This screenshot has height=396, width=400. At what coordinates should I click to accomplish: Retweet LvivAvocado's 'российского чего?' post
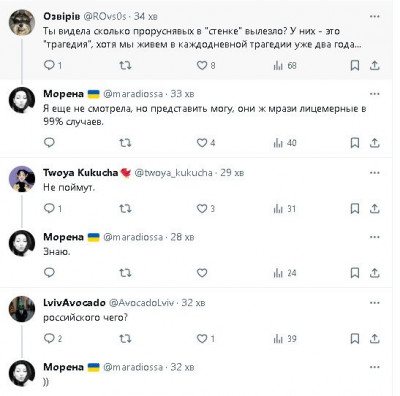tap(125, 339)
